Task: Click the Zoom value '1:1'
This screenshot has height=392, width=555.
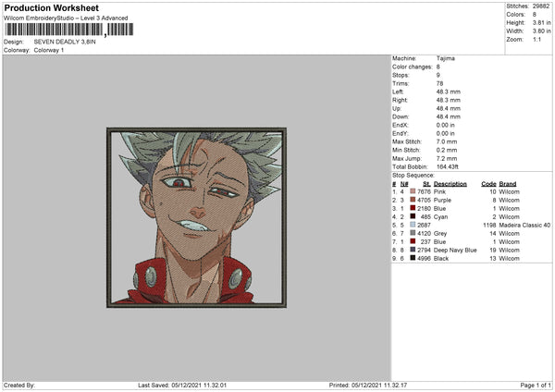Action: [536, 39]
